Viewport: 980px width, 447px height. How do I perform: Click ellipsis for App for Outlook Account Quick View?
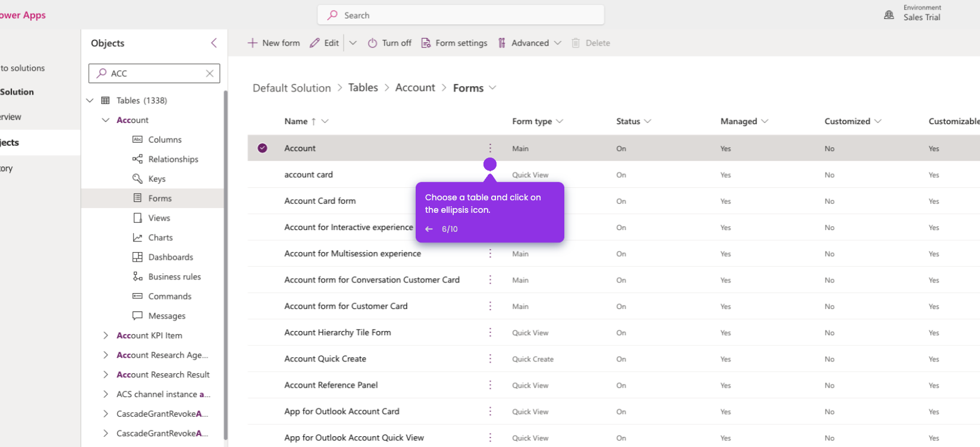coord(490,437)
